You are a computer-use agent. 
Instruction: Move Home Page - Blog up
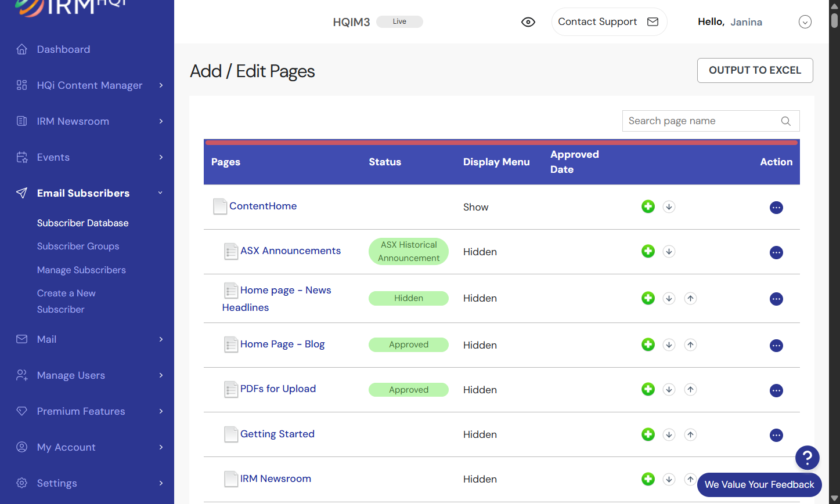690,345
